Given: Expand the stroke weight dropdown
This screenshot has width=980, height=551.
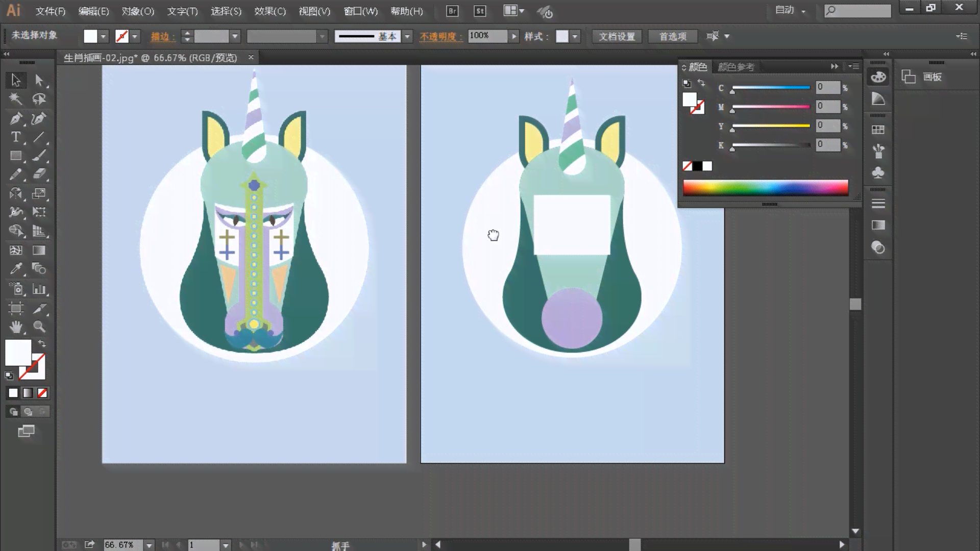Looking at the screenshot, I should pyautogui.click(x=234, y=36).
